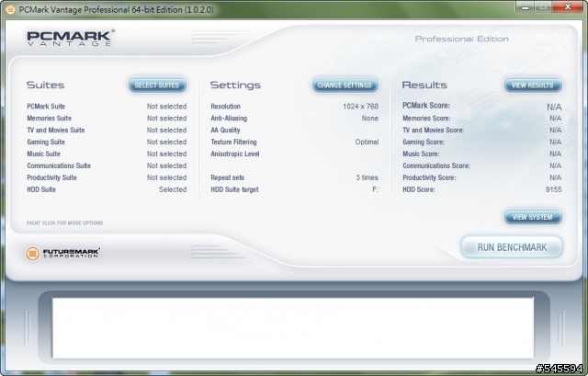
Task: Click 'Right click for more options' hint
Action: [64, 222]
